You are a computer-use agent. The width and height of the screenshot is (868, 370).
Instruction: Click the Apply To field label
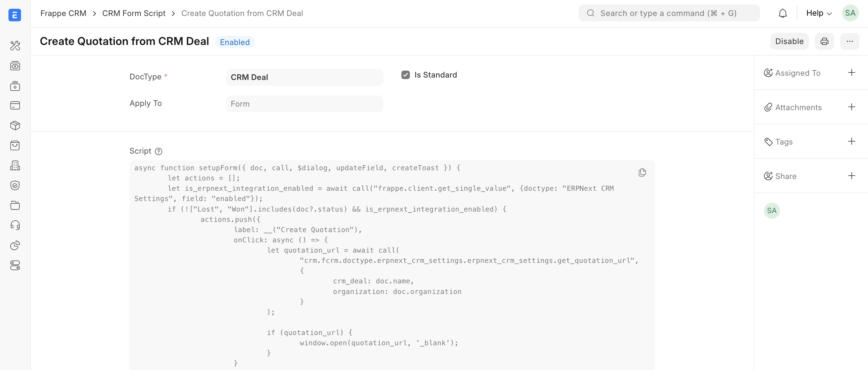coord(146,103)
